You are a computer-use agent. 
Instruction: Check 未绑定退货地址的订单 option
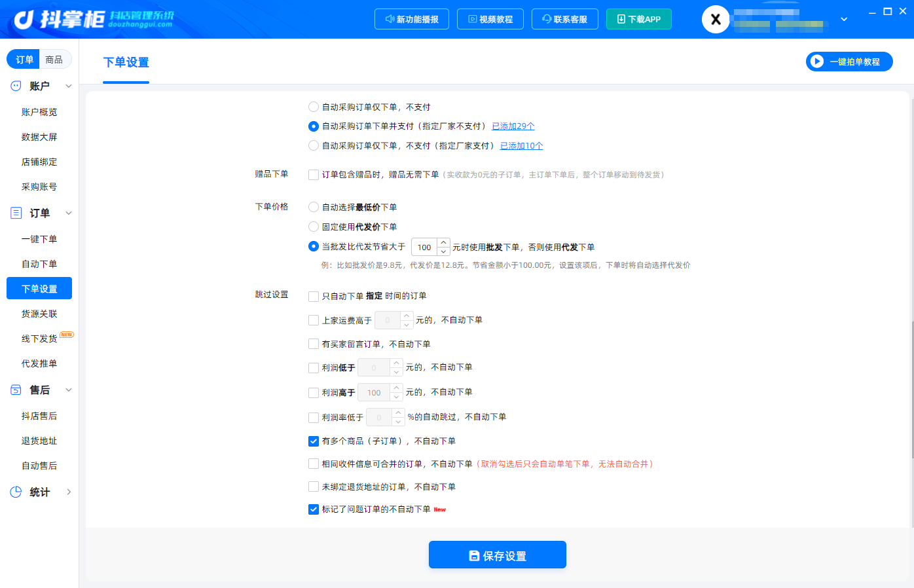314,487
